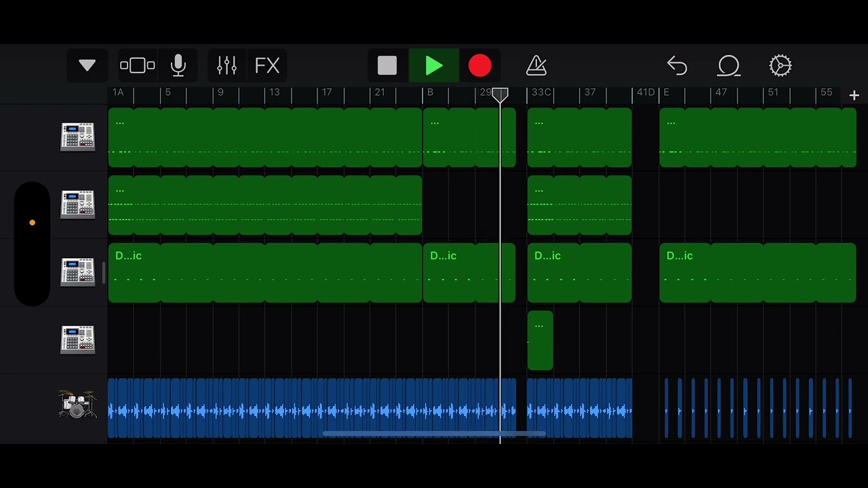Jump to section 1A on the ruler
Image resolution: width=868 pixels, height=488 pixels.
[118, 92]
